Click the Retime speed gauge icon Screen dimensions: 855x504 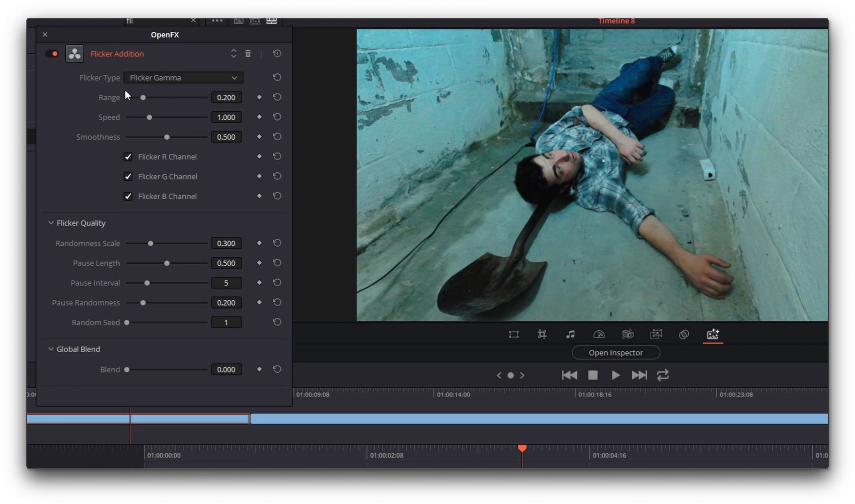pos(600,334)
